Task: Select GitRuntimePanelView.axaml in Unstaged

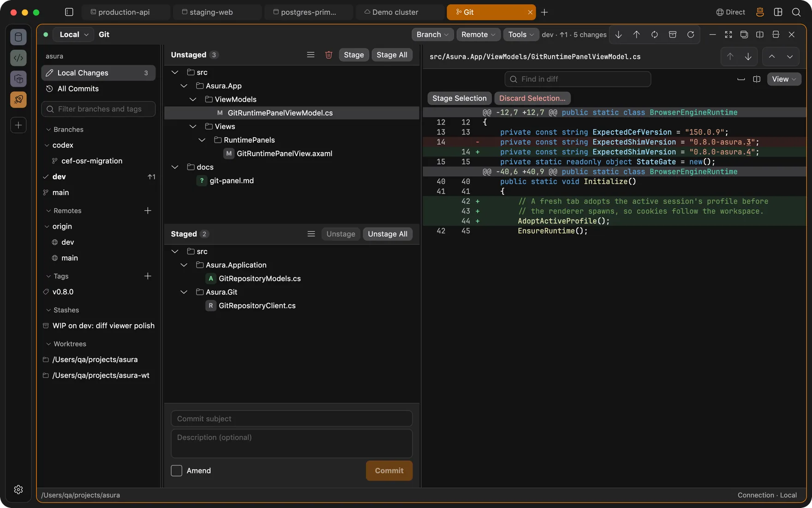Action: pyautogui.click(x=292, y=154)
